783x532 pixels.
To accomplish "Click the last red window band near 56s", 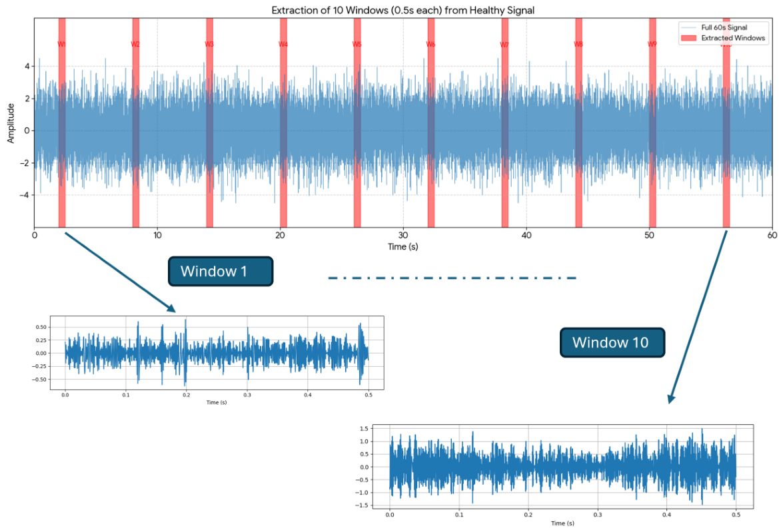I will coord(726,123).
